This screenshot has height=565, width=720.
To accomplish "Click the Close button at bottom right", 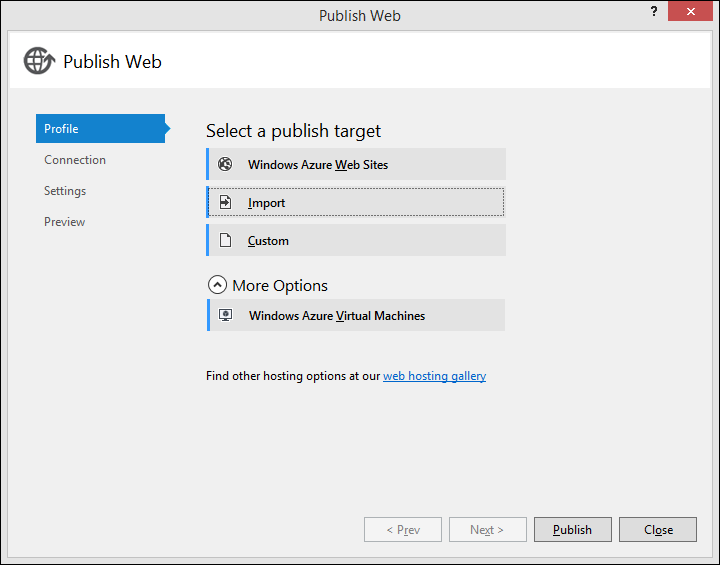I will 657,530.
